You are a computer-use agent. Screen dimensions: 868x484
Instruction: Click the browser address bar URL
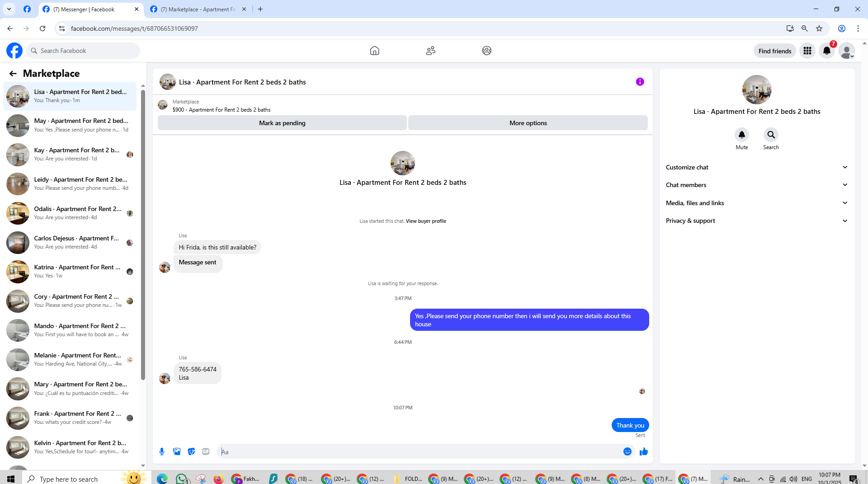point(134,28)
